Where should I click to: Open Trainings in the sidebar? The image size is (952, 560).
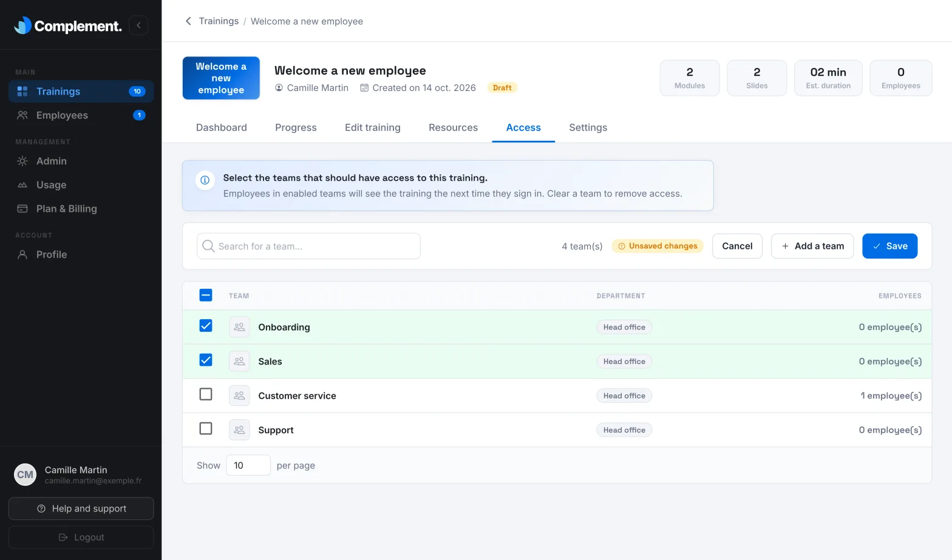(81, 92)
